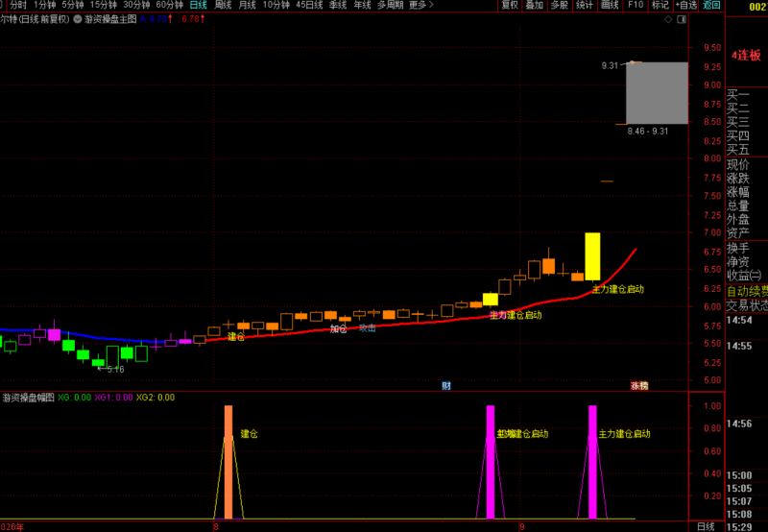Image resolution: width=768 pixels, height=532 pixels.
Task: Select the 60分钟 period tab
Action: coord(169,5)
